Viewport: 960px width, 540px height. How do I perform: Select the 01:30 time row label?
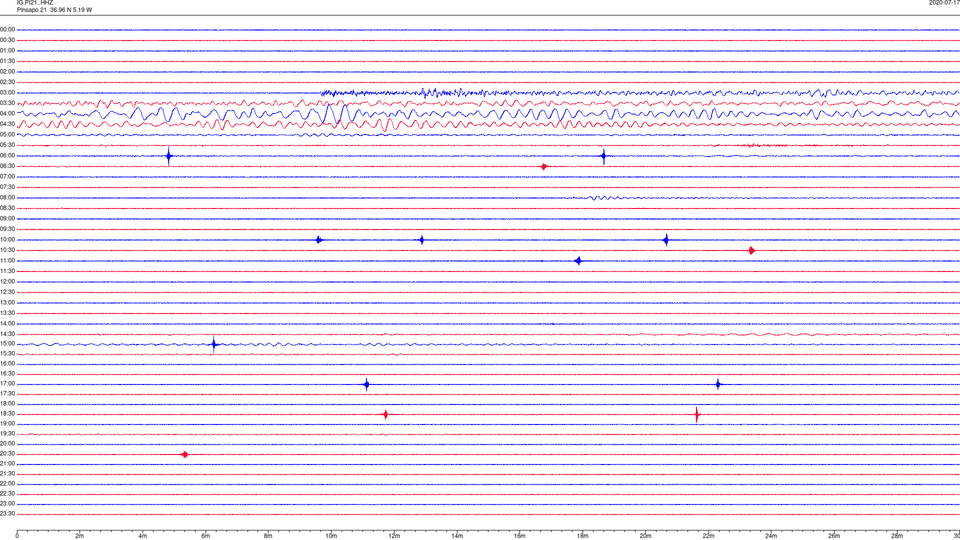tap(7, 61)
